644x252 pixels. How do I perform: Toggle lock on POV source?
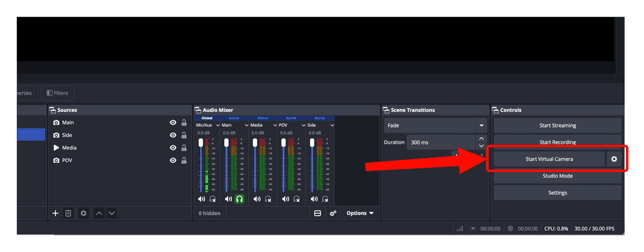[x=184, y=160]
